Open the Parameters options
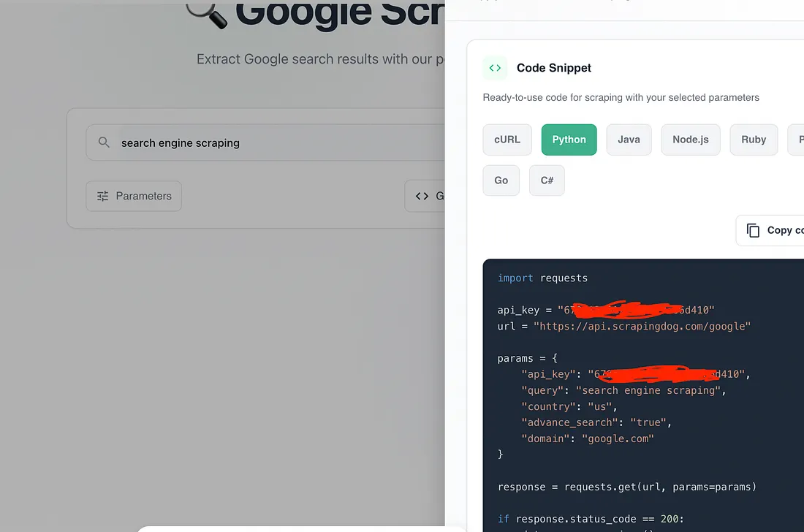Image resolution: width=804 pixels, height=532 pixels. [x=134, y=196]
